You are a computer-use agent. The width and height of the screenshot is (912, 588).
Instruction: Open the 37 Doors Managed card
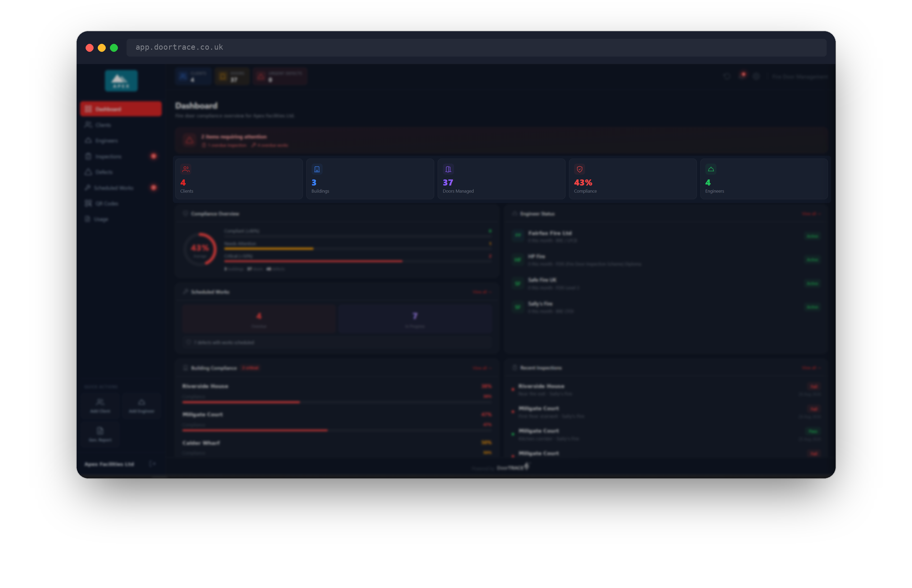click(501, 179)
